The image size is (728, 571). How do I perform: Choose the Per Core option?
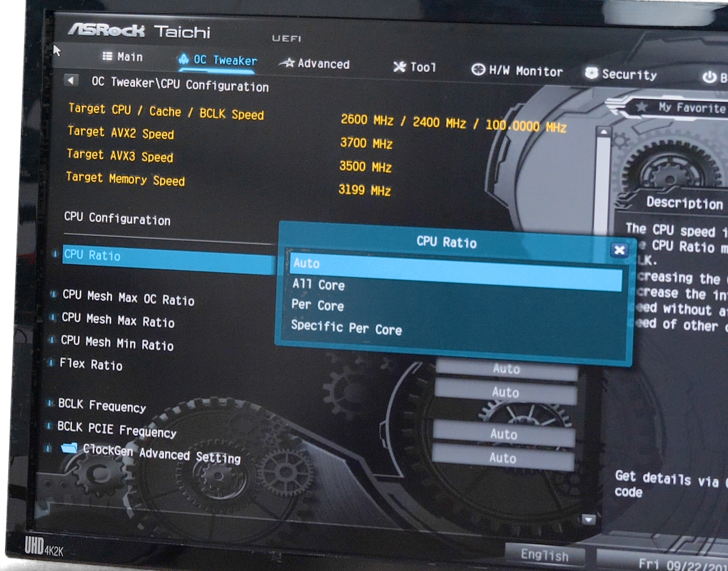point(317,305)
